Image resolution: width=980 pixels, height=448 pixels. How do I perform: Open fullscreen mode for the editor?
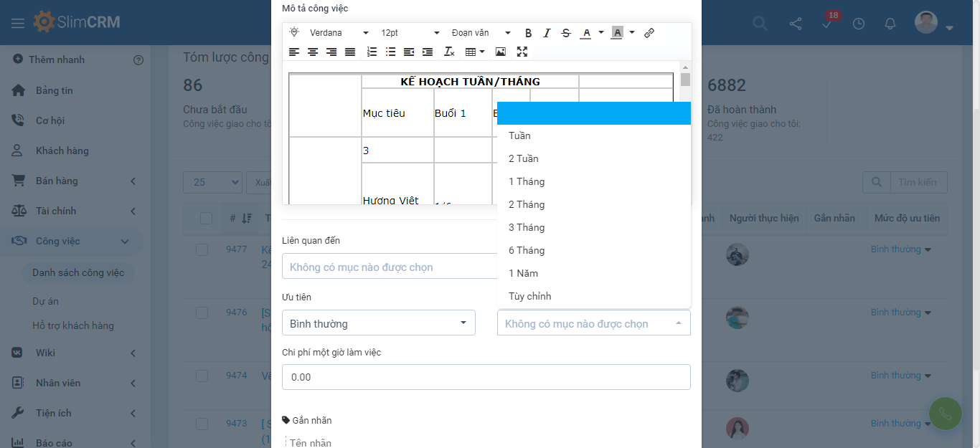pyautogui.click(x=522, y=52)
